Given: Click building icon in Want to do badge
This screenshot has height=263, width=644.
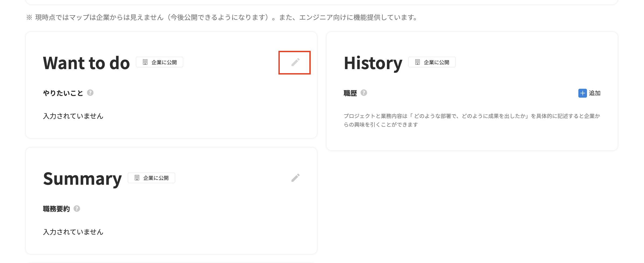Looking at the screenshot, I should [x=145, y=62].
